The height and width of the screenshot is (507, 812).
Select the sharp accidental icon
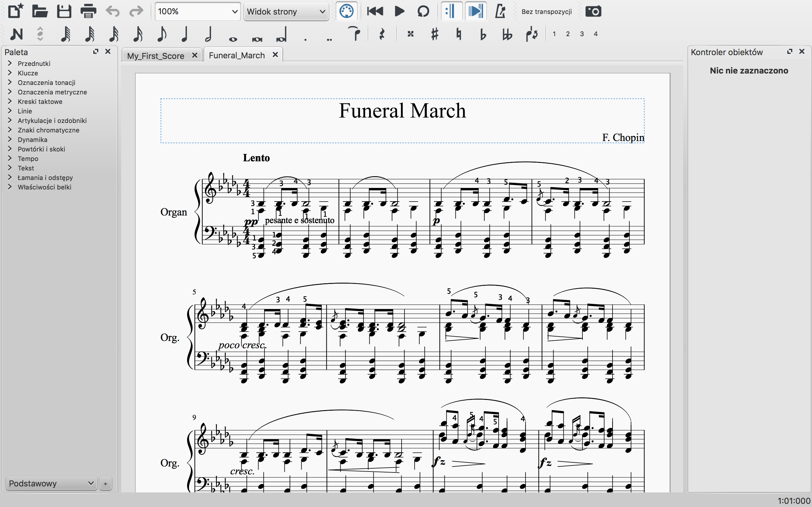[x=435, y=34]
